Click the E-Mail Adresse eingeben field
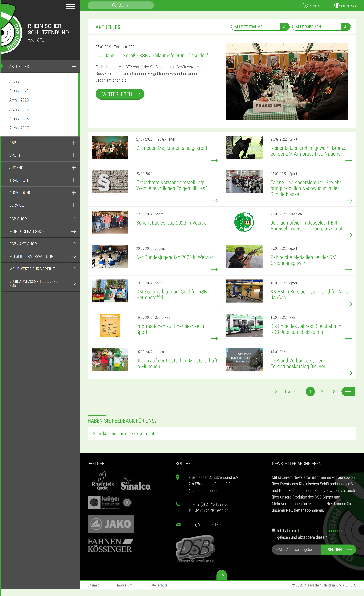364x596 pixels. click(297, 550)
